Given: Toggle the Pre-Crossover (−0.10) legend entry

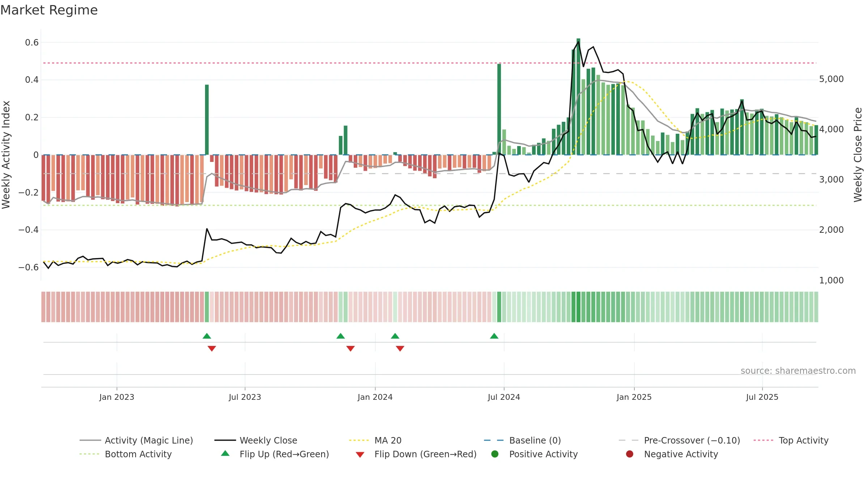Looking at the screenshot, I should pos(679,440).
